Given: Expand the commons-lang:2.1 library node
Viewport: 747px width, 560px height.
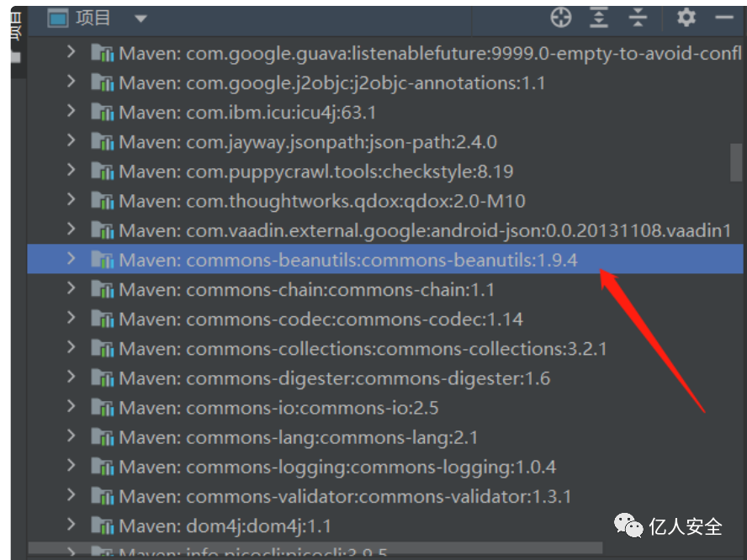Looking at the screenshot, I should coord(71,436).
